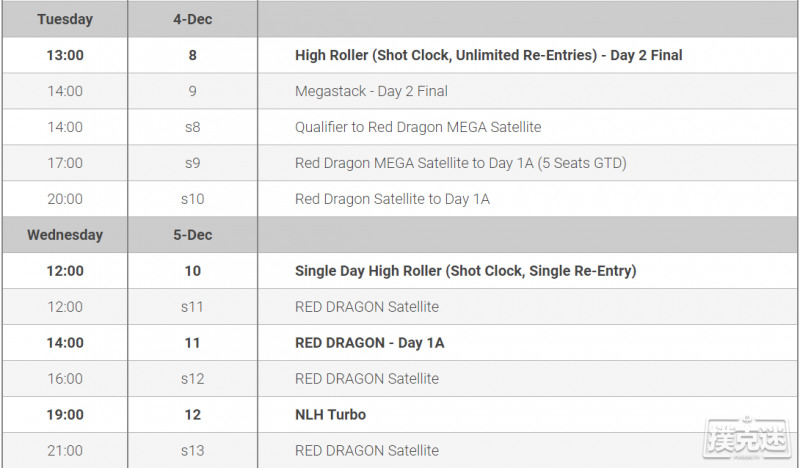The image size is (800, 468).
Task: Select the 13:00 time cell
Action: (65, 55)
